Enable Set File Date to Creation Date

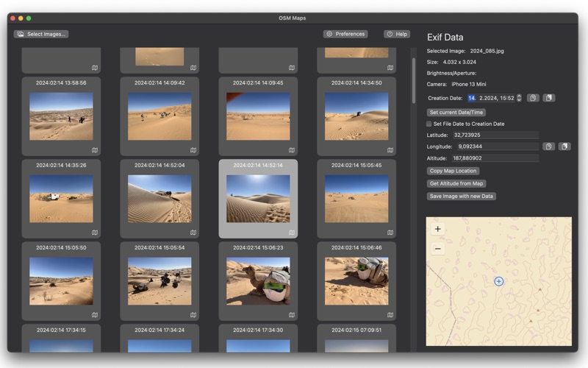coord(429,124)
